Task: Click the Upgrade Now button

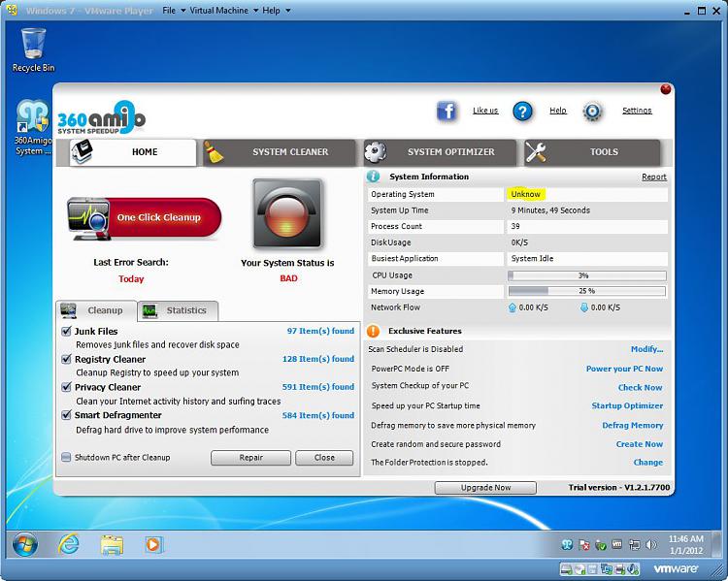Action: pyautogui.click(x=485, y=487)
